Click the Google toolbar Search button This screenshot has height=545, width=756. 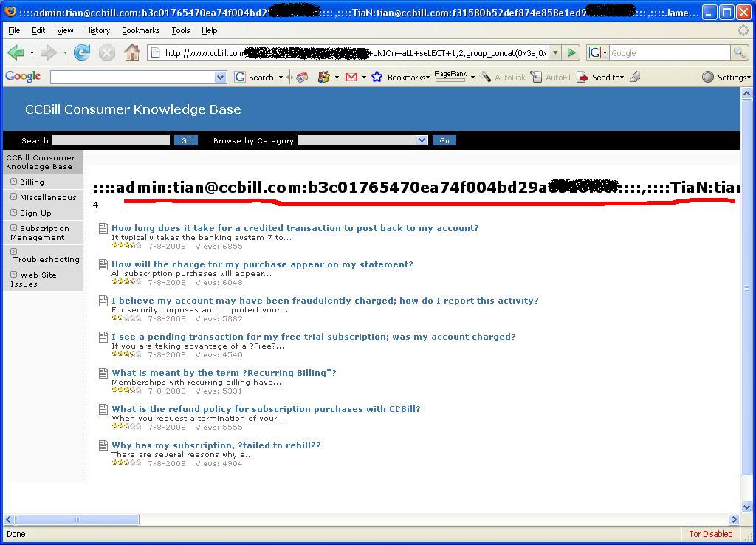(x=255, y=77)
